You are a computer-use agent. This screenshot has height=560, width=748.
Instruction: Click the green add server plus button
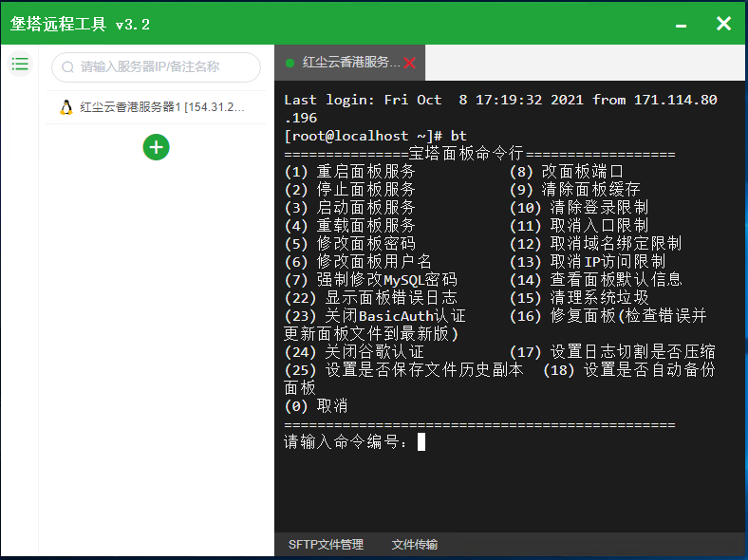point(156,147)
